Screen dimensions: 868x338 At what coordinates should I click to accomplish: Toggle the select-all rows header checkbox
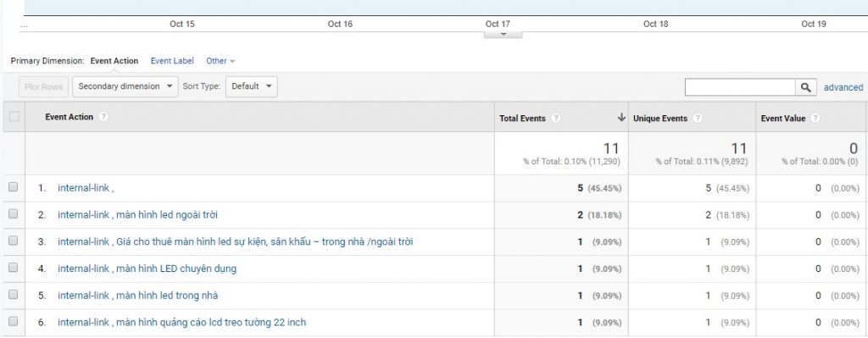coord(14,116)
